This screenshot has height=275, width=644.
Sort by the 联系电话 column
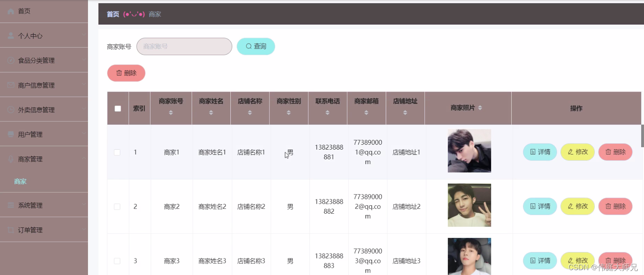click(328, 112)
